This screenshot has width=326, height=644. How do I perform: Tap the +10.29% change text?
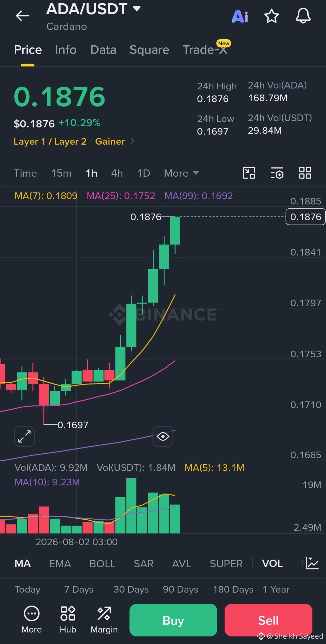pyautogui.click(x=79, y=123)
